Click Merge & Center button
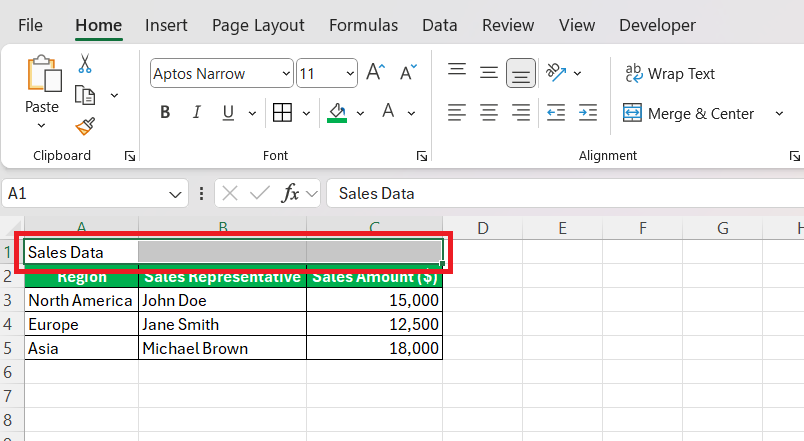Screen dimensions: 804x441 coord(688,113)
